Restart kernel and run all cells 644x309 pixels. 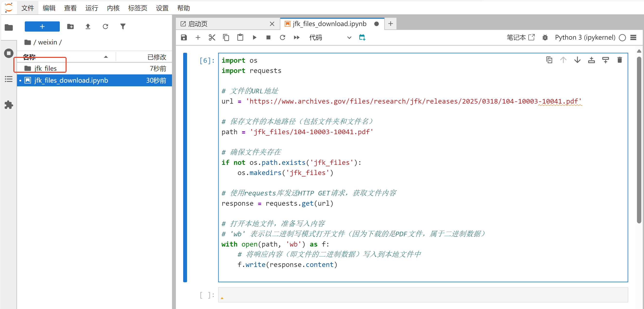click(x=297, y=37)
